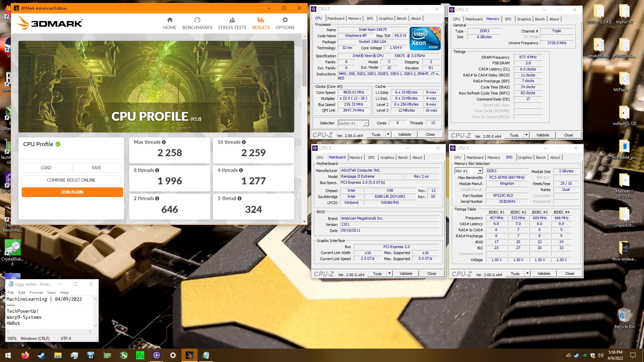
Task: Click Close button in CPU-Z motherboard window
Action: [432, 274]
